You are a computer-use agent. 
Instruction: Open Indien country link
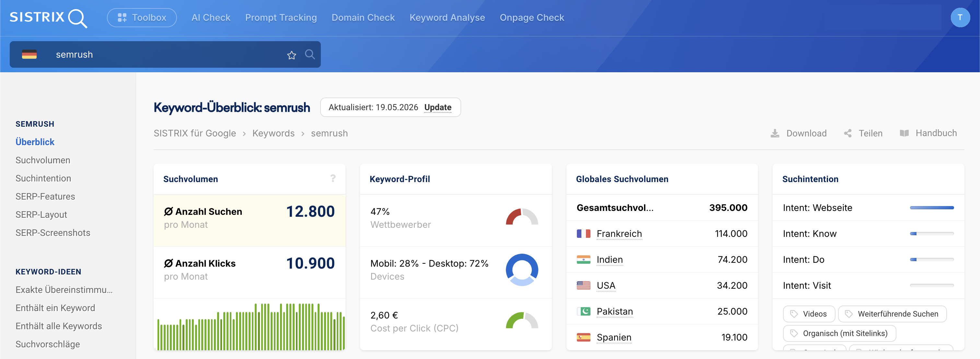point(610,259)
